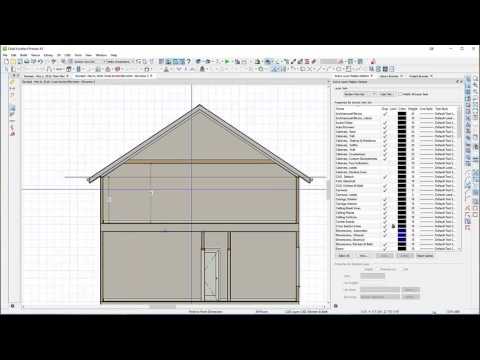This screenshot has width=480, height=360.
Task: Check the Modify All Layer Sets checkbox
Action: 400,94
